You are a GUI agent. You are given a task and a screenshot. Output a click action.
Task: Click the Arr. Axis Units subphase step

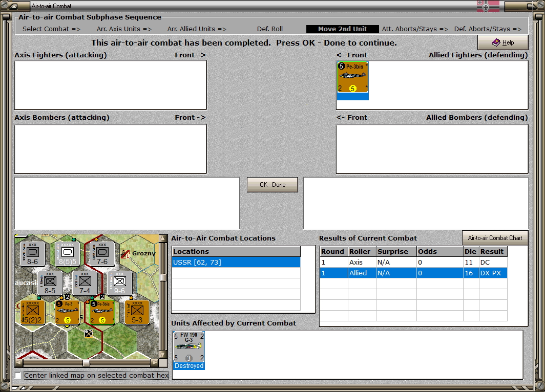[x=124, y=29]
